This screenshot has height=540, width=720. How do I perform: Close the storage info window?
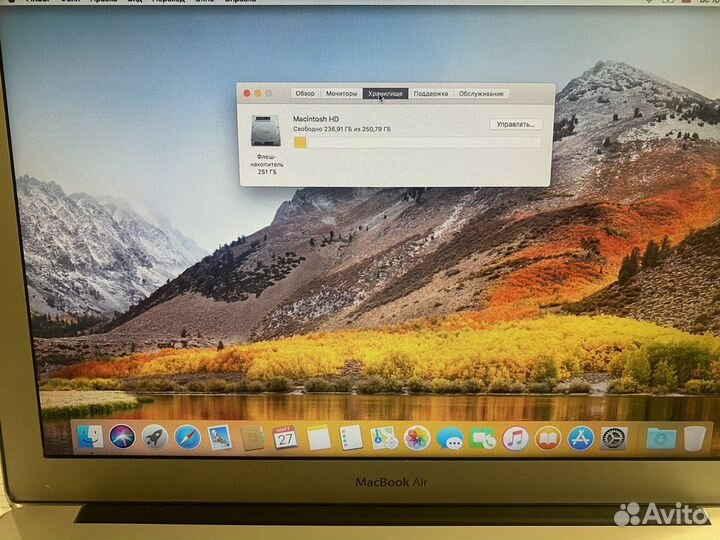click(x=247, y=93)
